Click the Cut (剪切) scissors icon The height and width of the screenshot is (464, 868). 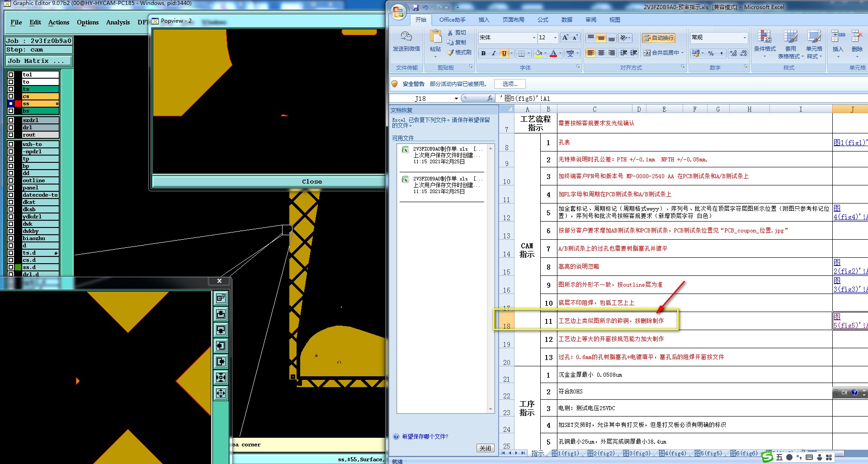(450, 33)
